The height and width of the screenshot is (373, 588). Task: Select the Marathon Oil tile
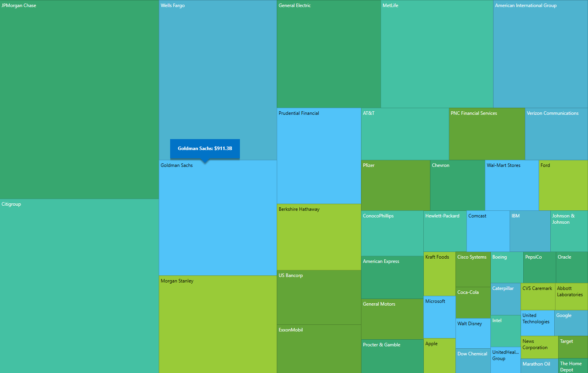(x=539, y=366)
